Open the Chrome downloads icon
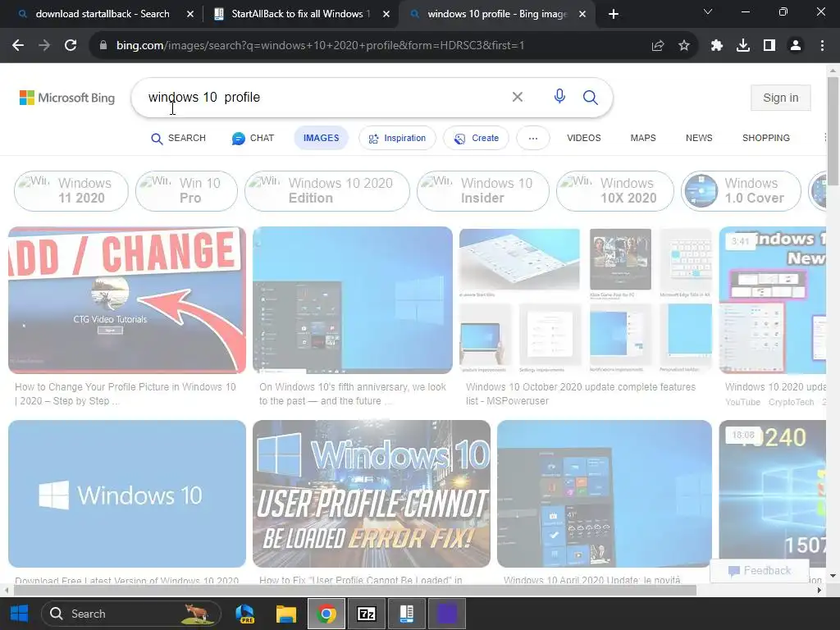Image resolution: width=840 pixels, height=630 pixels. [743, 46]
